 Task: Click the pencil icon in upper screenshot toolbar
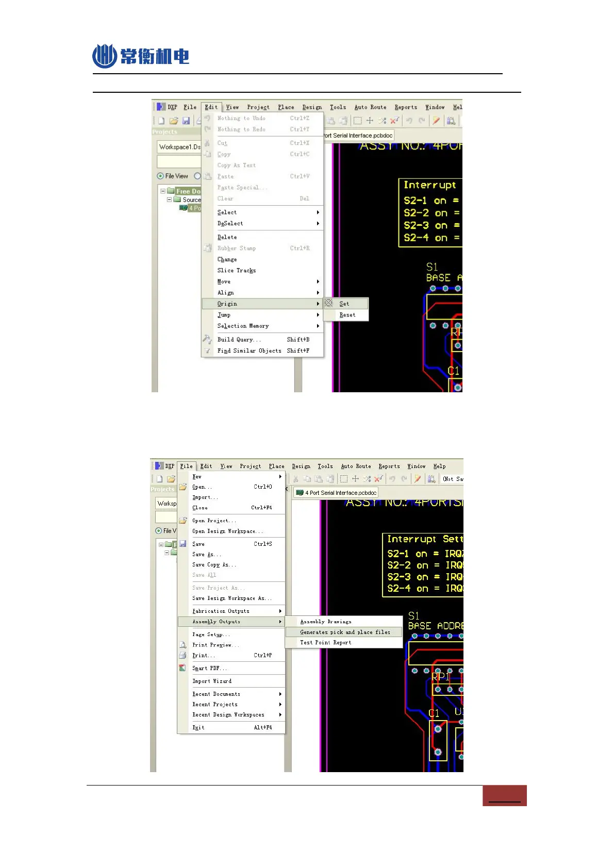pos(436,121)
